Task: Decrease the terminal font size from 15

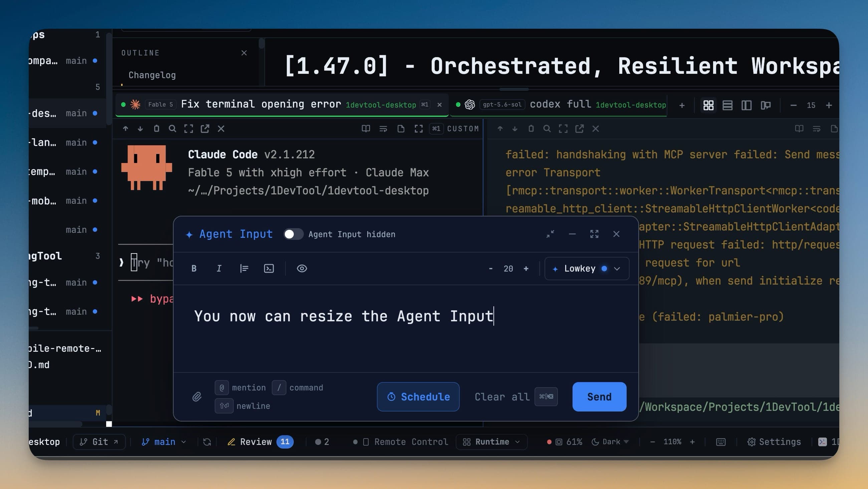Action: pyautogui.click(x=794, y=105)
